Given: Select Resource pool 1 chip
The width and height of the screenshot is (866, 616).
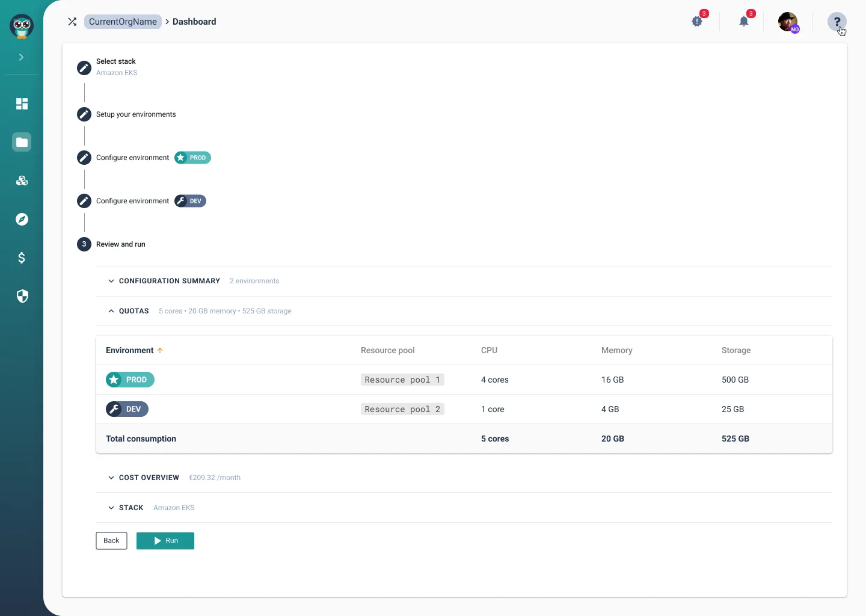Looking at the screenshot, I should tap(402, 380).
